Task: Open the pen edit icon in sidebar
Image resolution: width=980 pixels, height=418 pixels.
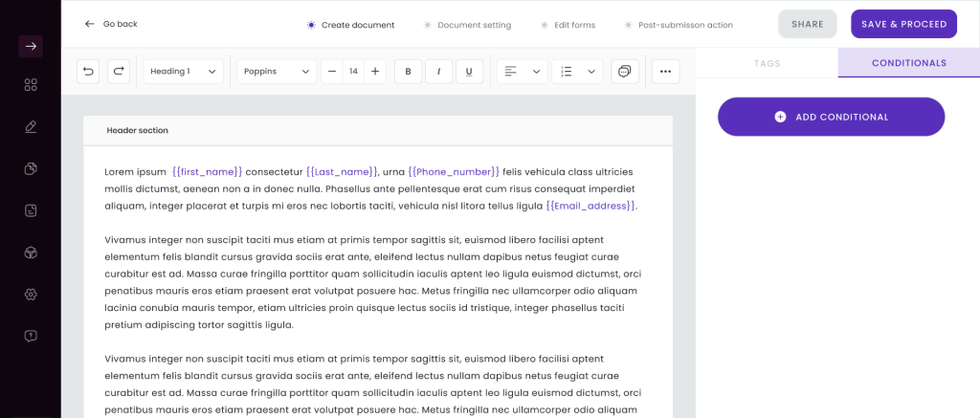Action: [x=31, y=127]
